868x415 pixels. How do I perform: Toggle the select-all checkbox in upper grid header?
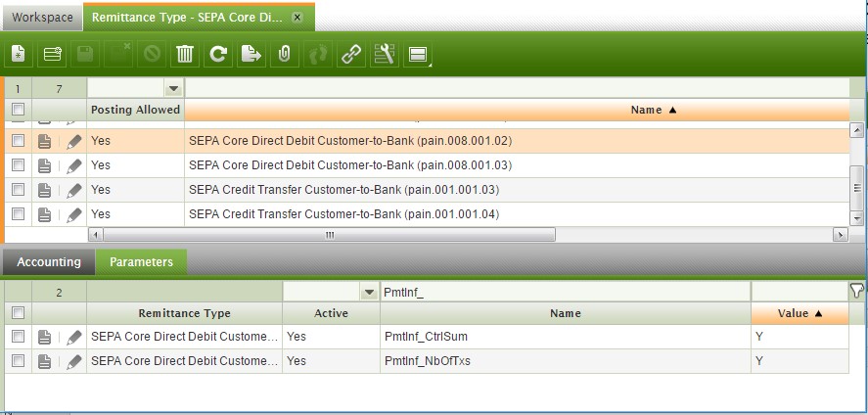tap(18, 111)
